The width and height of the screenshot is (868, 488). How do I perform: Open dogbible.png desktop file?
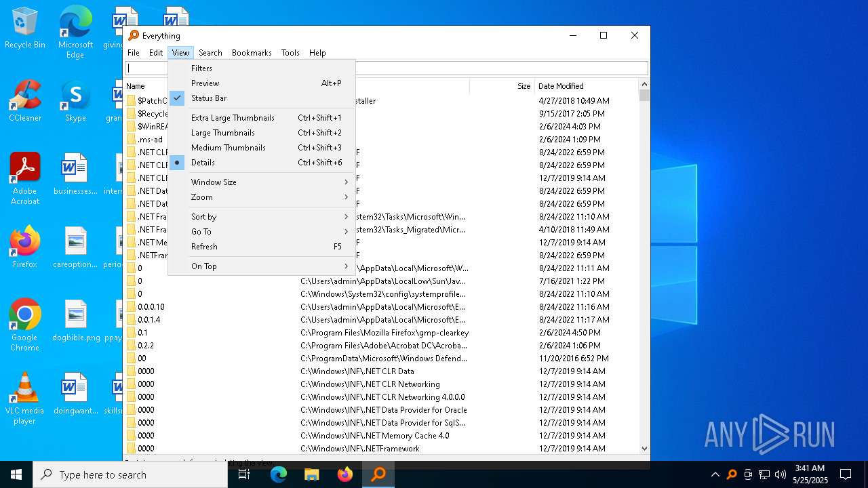coord(75,321)
